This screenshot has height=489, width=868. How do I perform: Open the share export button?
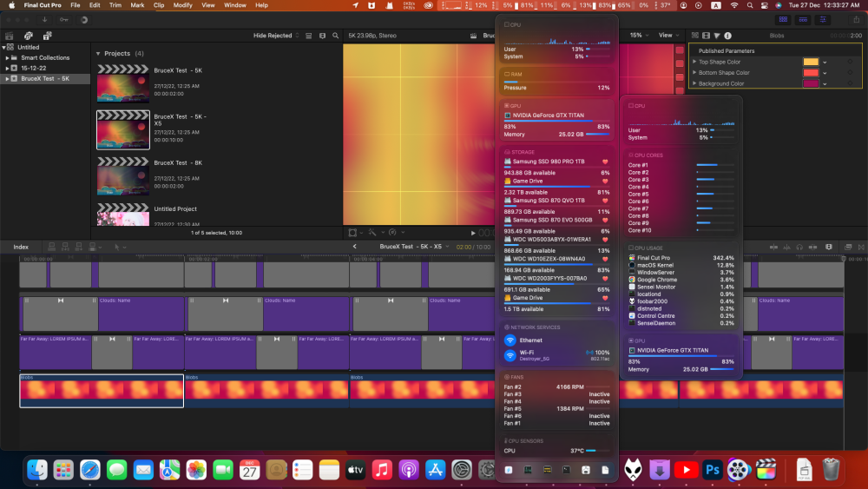857,20
